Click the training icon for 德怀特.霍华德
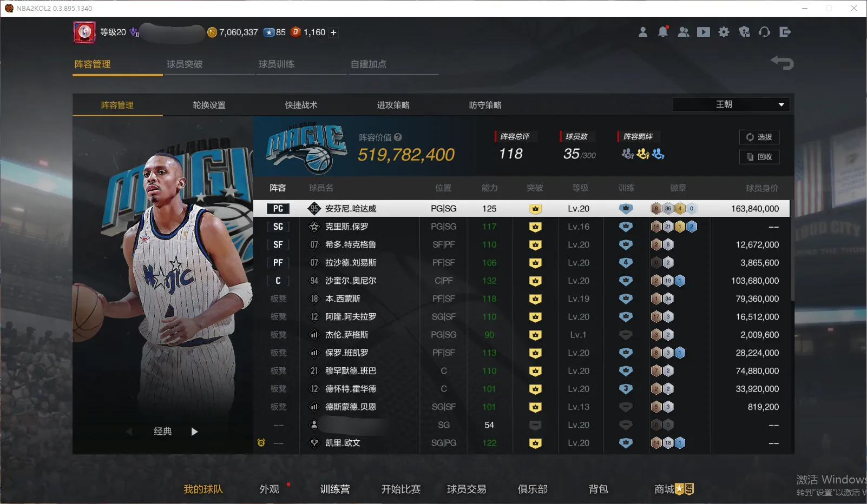 [x=626, y=389]
